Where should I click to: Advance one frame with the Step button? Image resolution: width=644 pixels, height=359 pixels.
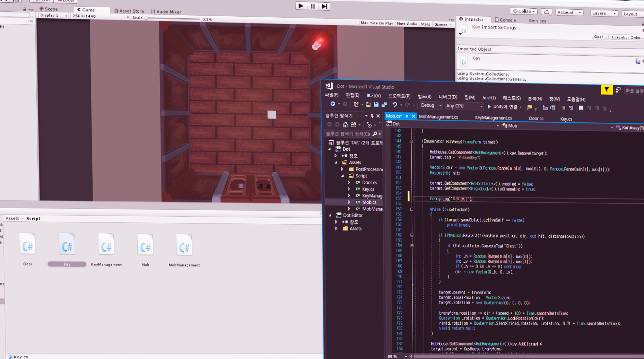point(324,6)
